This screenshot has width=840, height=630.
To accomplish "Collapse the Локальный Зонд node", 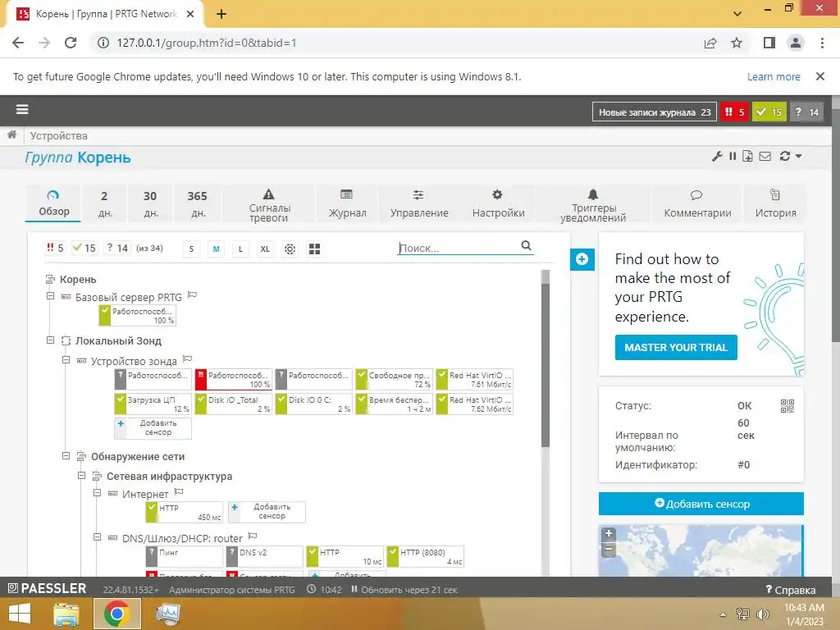I will pyautogui.click(x=50, y=340).
